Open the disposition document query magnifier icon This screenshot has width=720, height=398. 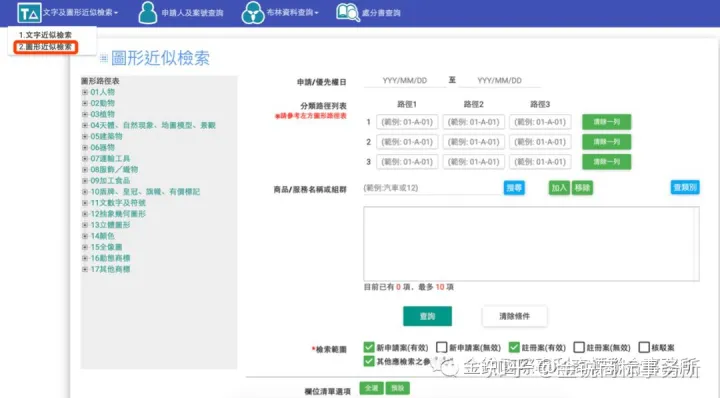coord(348,12)
